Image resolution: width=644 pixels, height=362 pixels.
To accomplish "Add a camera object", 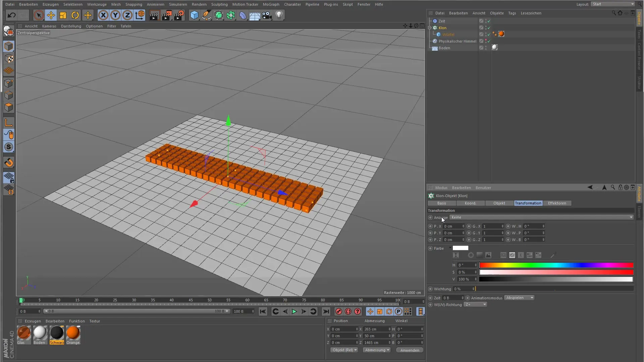I will tap(267, 15).
